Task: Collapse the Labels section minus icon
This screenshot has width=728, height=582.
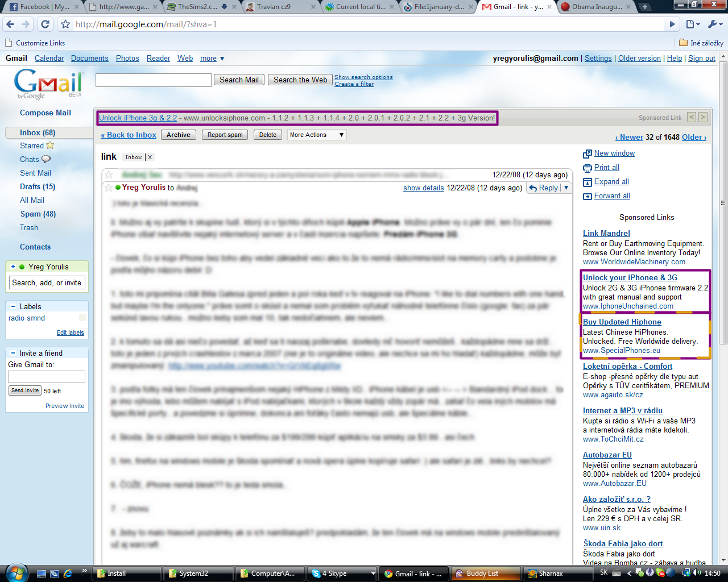Action: (x=13, y=306)
